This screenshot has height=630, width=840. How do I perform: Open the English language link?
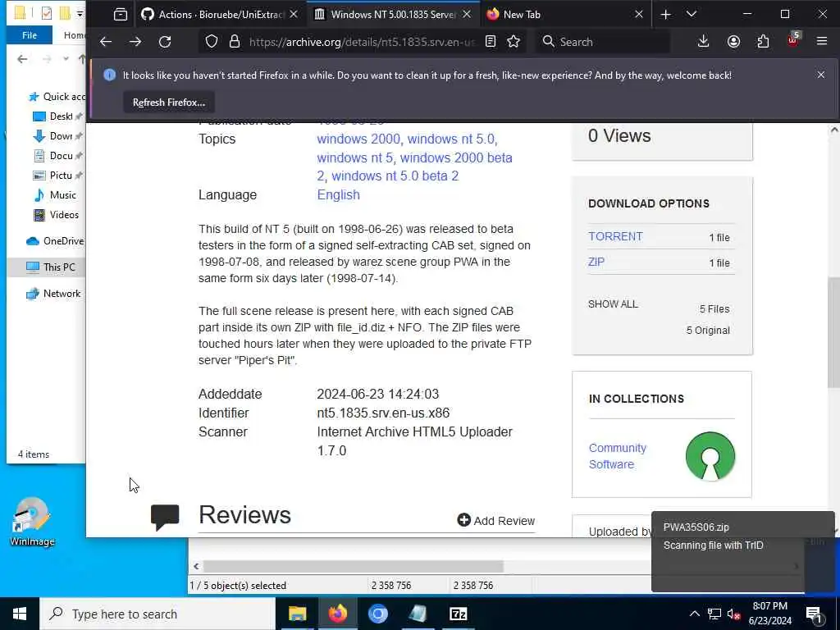338,194
